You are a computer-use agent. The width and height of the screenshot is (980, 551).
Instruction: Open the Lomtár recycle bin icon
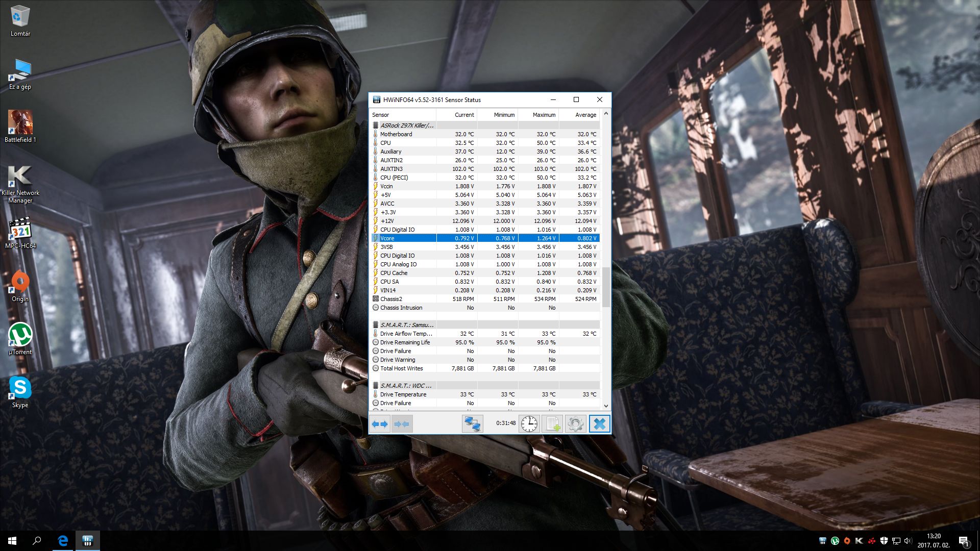[x=20, y=20]
